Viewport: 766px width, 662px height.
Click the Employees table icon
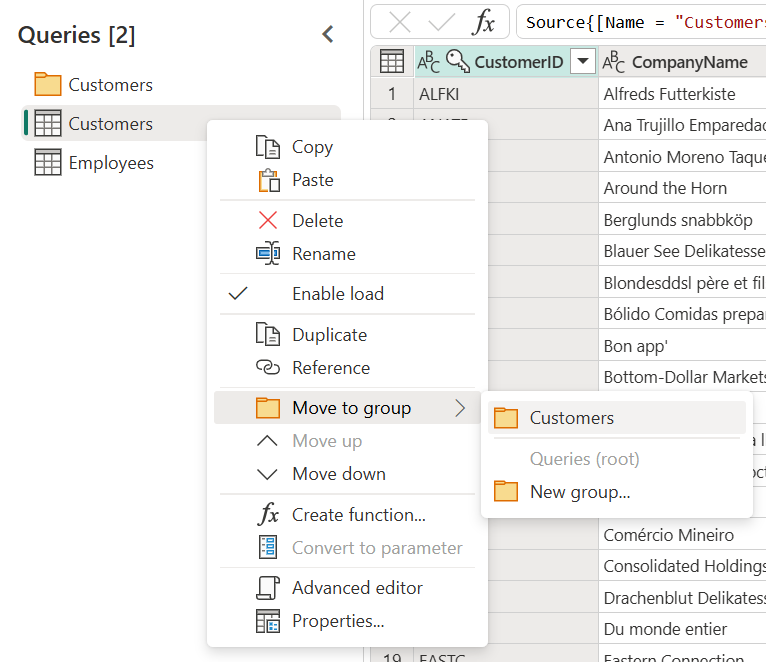coord(48,162)
